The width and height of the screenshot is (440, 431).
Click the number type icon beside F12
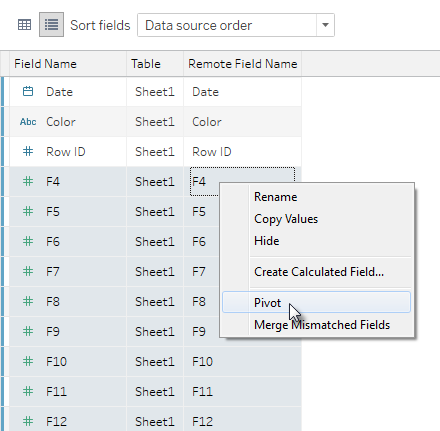28,421
